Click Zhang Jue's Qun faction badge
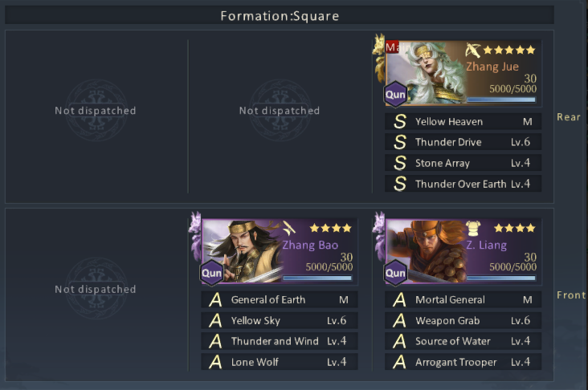Screen dimensions: 588x390 395,94
